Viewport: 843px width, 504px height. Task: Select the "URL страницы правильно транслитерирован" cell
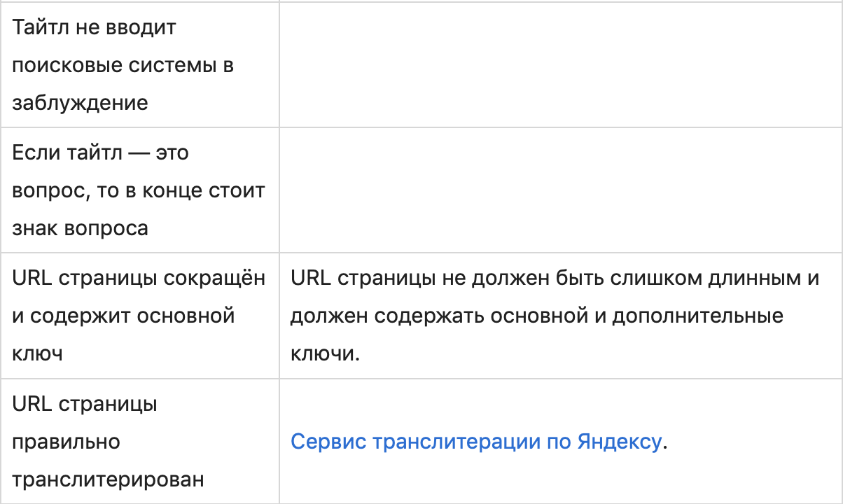click(140, 442)
